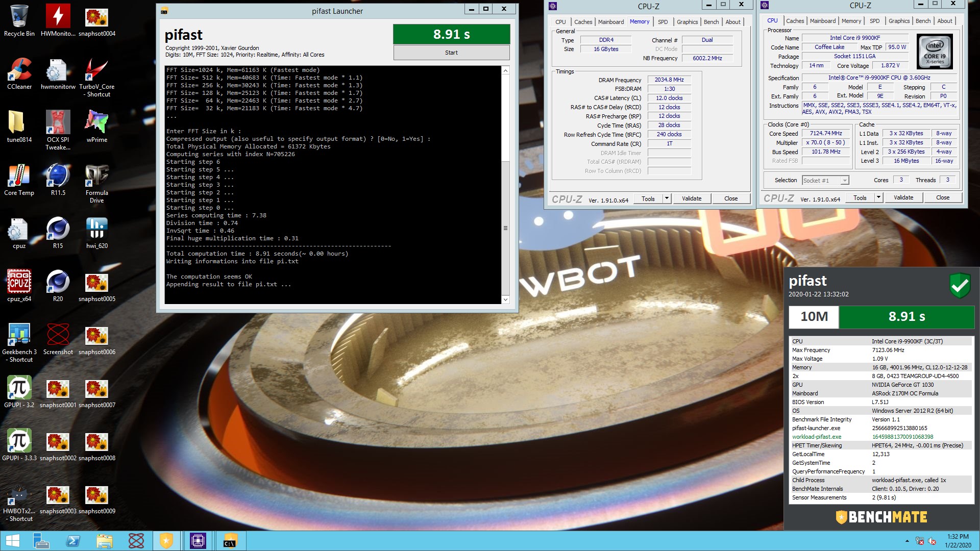Open Bench tab in right CPU-Z window
This screenshot has height=551, width=980.
[923, 21]
